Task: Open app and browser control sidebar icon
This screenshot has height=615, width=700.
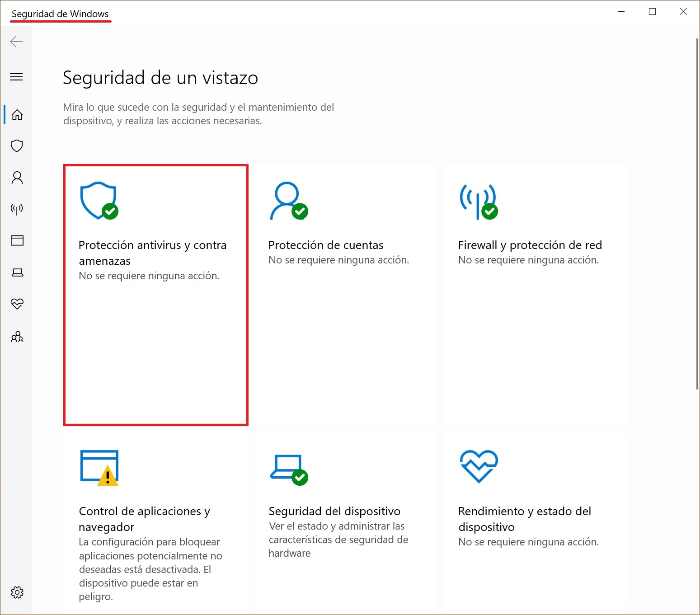Action: coord(17,240)
